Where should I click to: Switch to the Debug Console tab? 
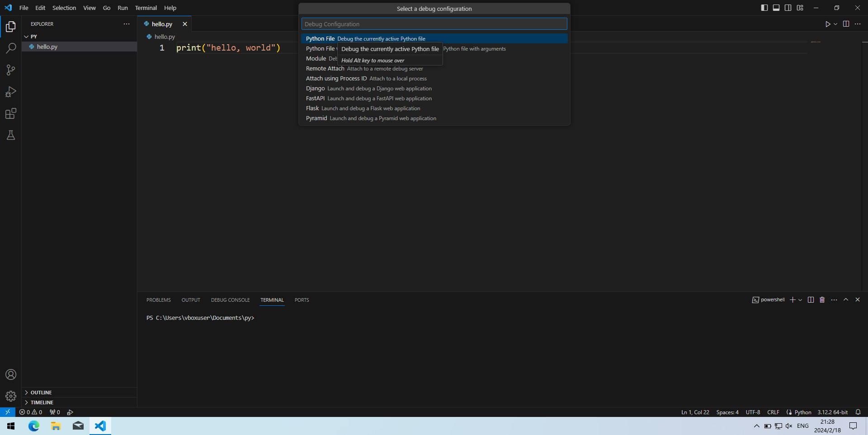click(x=230, y=300)
